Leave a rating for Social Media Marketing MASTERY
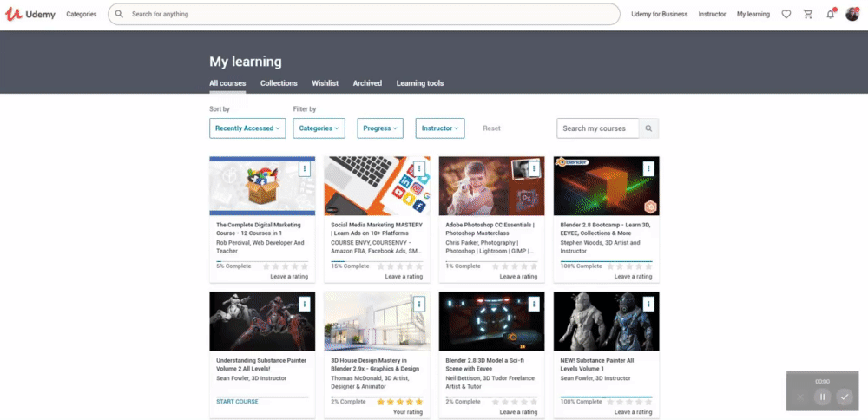868x420 pixels. point(404,277)
